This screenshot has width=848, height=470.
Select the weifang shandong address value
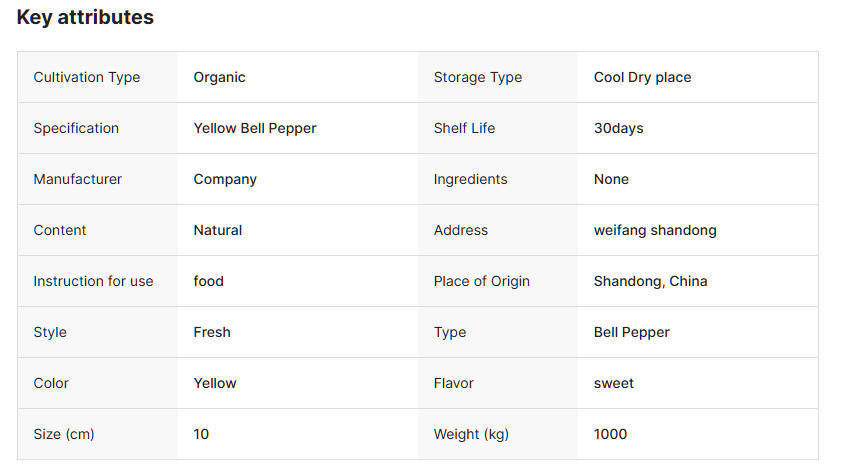655,230
